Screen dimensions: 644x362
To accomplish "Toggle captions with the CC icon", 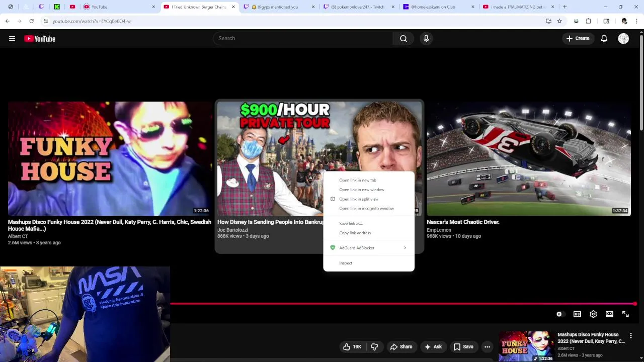I will pyautogui.click(x=577, y=314).
